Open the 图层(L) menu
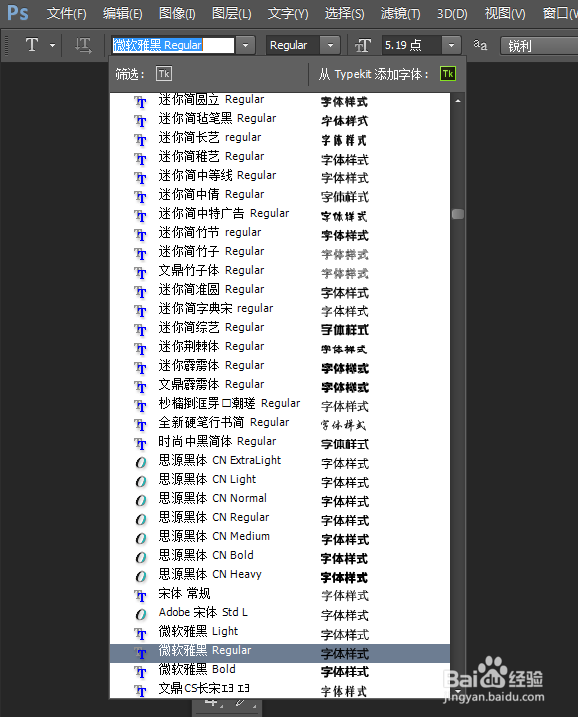Screen dimensions: 578x717 [x=231, y=13]
